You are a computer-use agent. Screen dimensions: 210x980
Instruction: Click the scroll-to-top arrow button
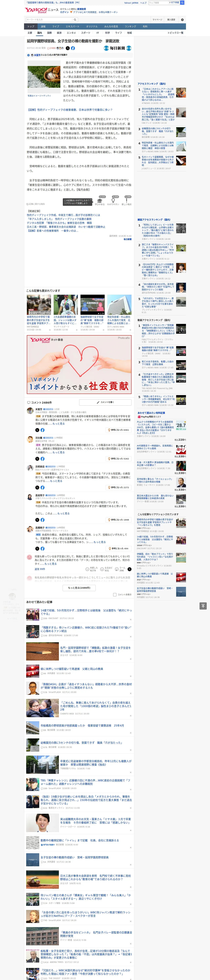(203, 606)
